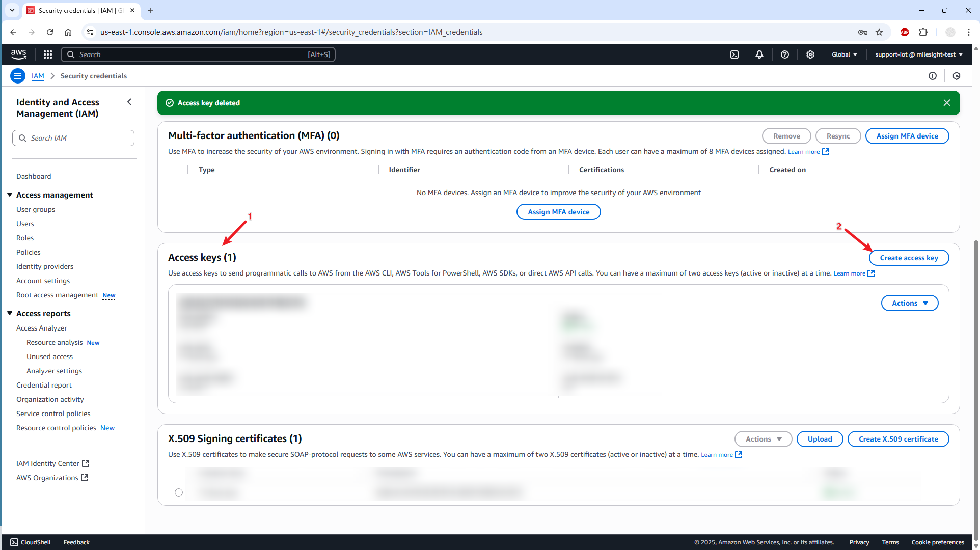Open the Policies navigation item
This screenshot has height=550, width=980.
coord(29,252)
